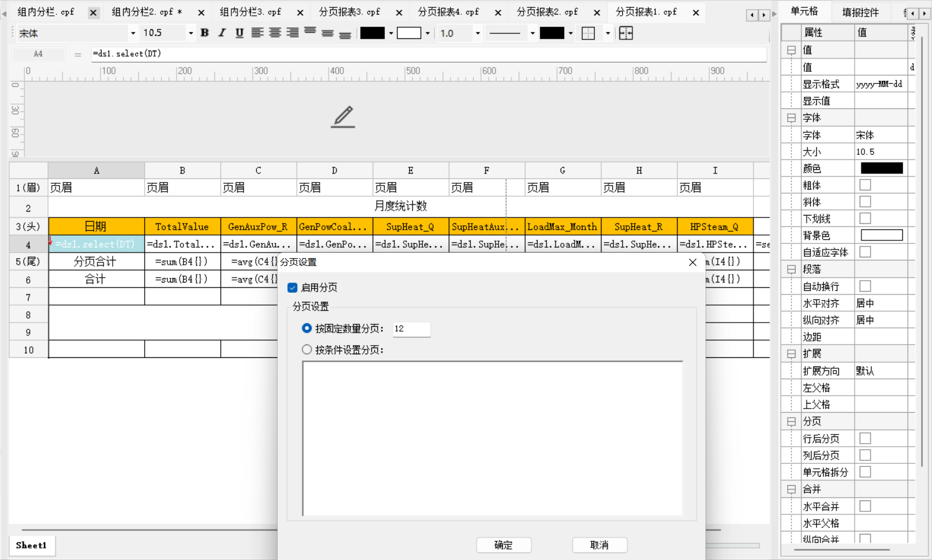This screenshot has height=560, width=932.
Task: Open font name dropdown 宋体
Action: [133, 33]
